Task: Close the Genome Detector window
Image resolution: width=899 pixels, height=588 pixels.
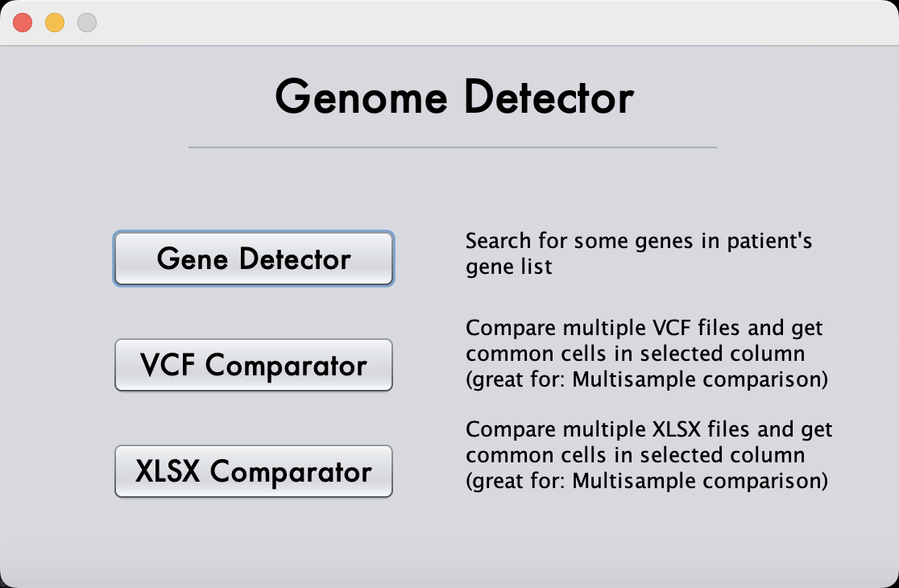Action: pos(23,23)
